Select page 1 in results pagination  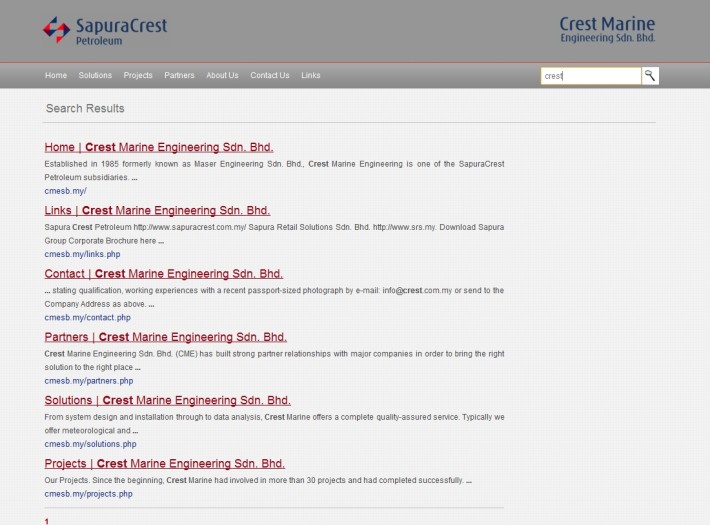[47, 520]
